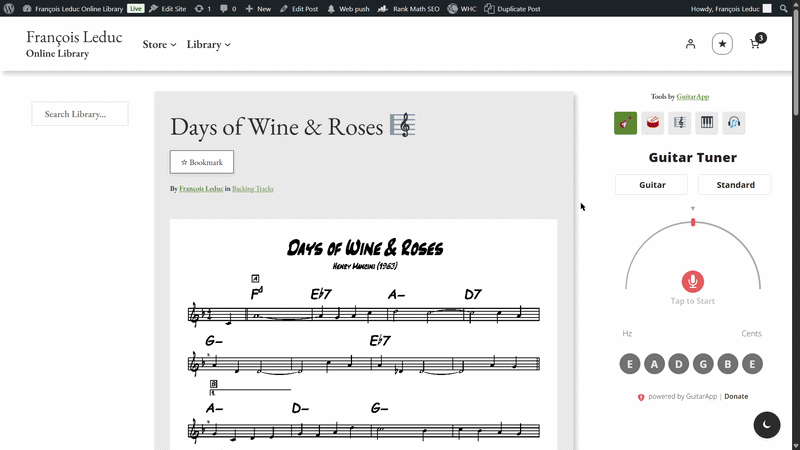Click the powered by GuitarApp link
The image size is (800, 450).
(x=682, y=396)
